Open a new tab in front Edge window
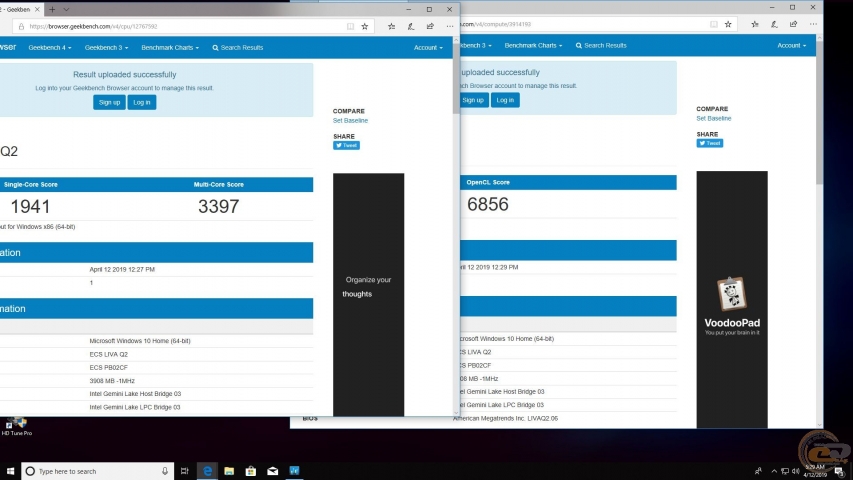 pyautogui.click(x=52, y=9)
